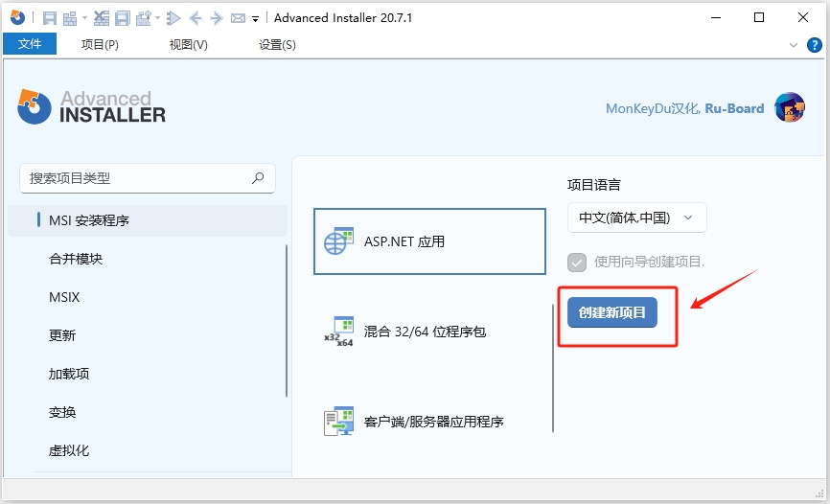
Task: Click the Cancel build icon with X
Action: (x=101, y=18)
